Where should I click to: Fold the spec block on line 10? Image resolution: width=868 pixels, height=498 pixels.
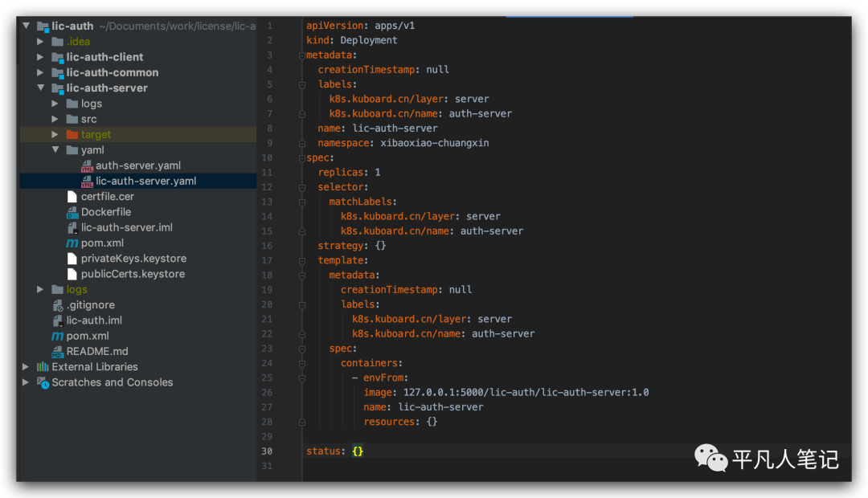pos(302,158)
